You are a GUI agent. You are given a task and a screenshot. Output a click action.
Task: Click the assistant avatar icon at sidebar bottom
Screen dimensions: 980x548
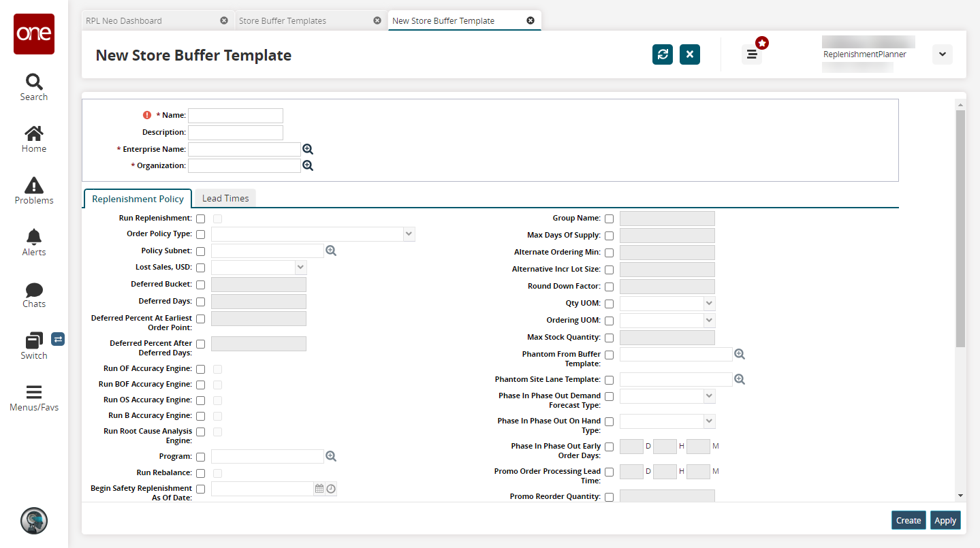(34, 521)
